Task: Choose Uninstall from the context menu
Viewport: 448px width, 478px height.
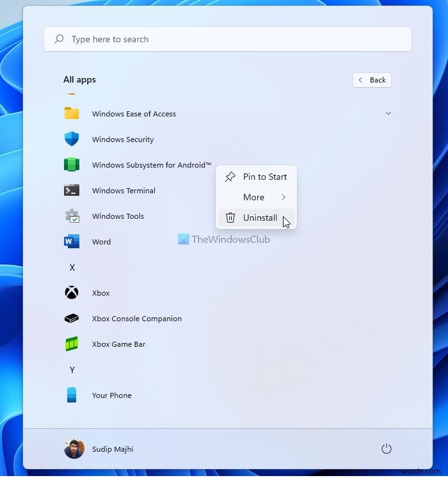Action: [x=256, y=218]
